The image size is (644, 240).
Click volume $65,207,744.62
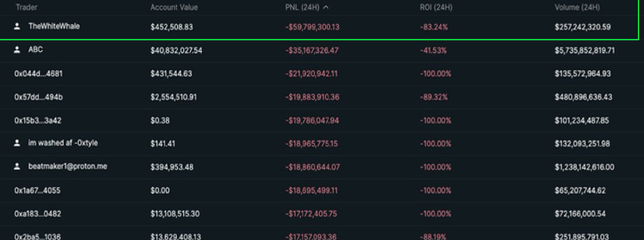tap(580, 190)
